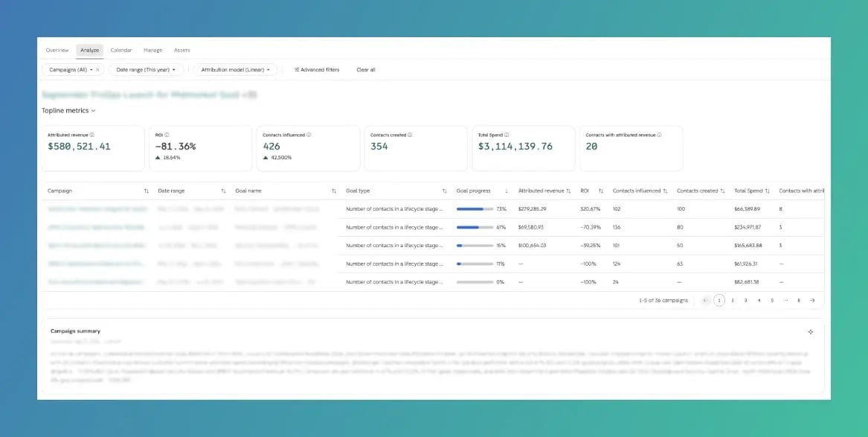Click the 354 contacts created value
The width and height of the screenshot is (868, 437).
pyautogui.click(x=379, y=147)
